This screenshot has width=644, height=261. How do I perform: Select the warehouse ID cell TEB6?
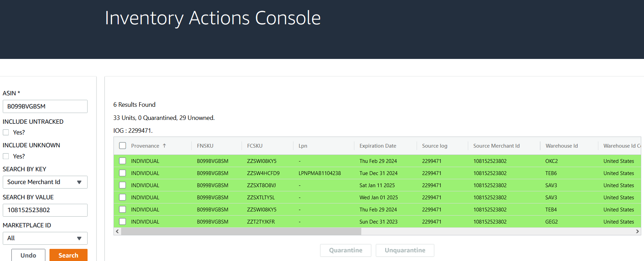point(551,173)
